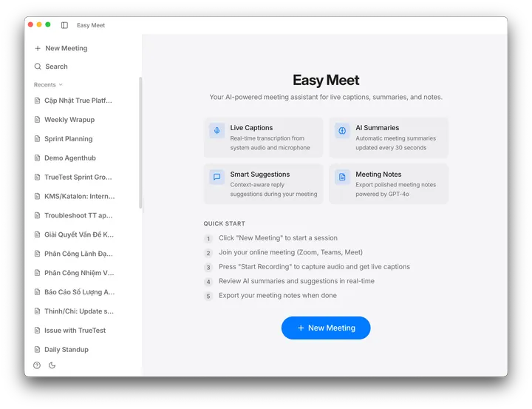This screenshot has width=532, height=409.
Task: Click the Smart Suggestions card title
Action: coord(260,175)
